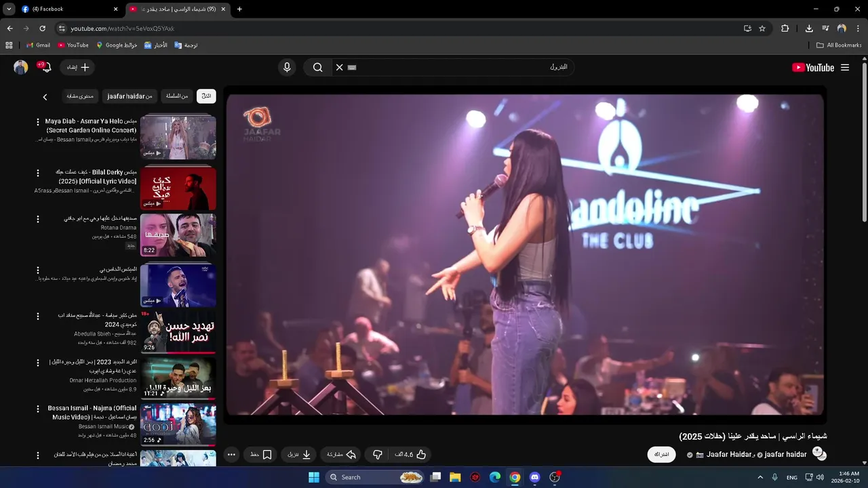Open Bilal Derky lyric video thumbnail
Image resolution: width=868 pixels, height=488 pixels.
pos(178,188)
